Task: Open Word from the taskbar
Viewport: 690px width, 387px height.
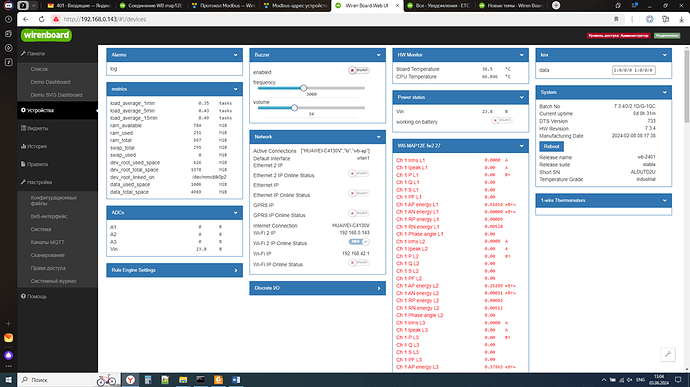Action: coord(236,380)
